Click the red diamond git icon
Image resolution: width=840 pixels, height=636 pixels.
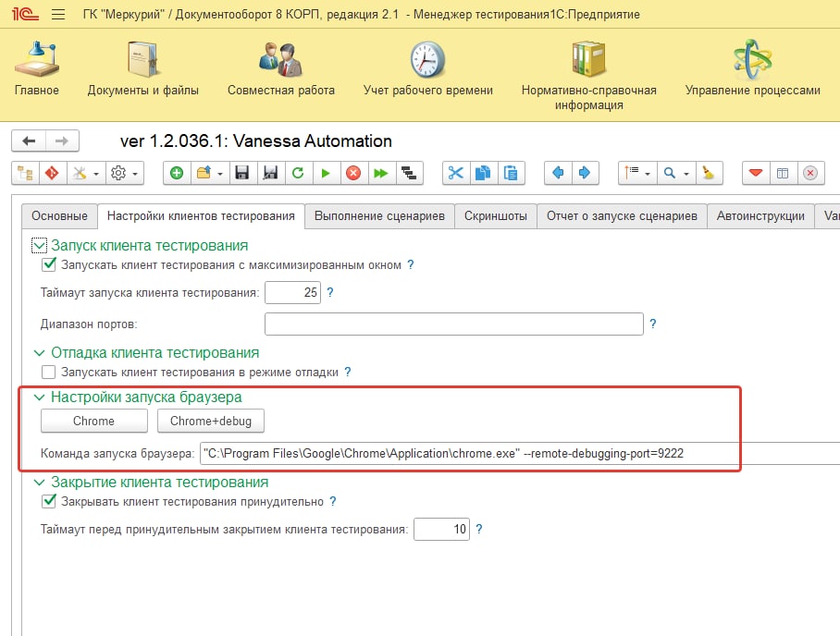click(x=52, y=173)
